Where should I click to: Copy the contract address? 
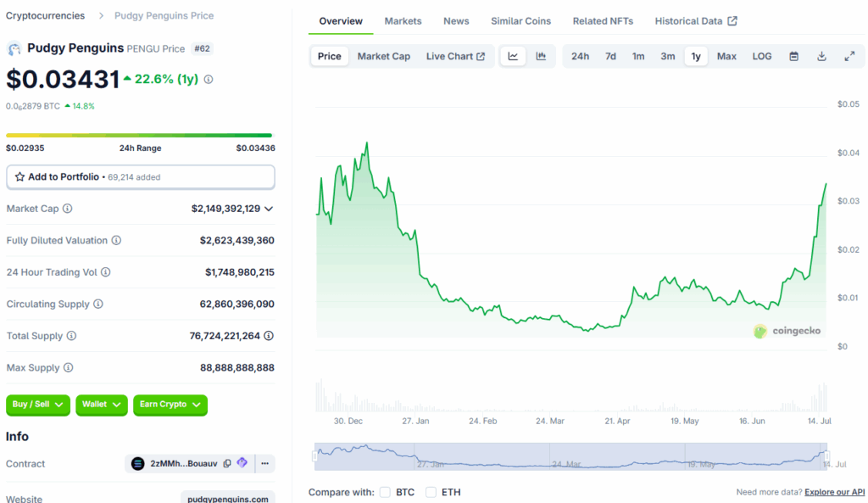227,464
